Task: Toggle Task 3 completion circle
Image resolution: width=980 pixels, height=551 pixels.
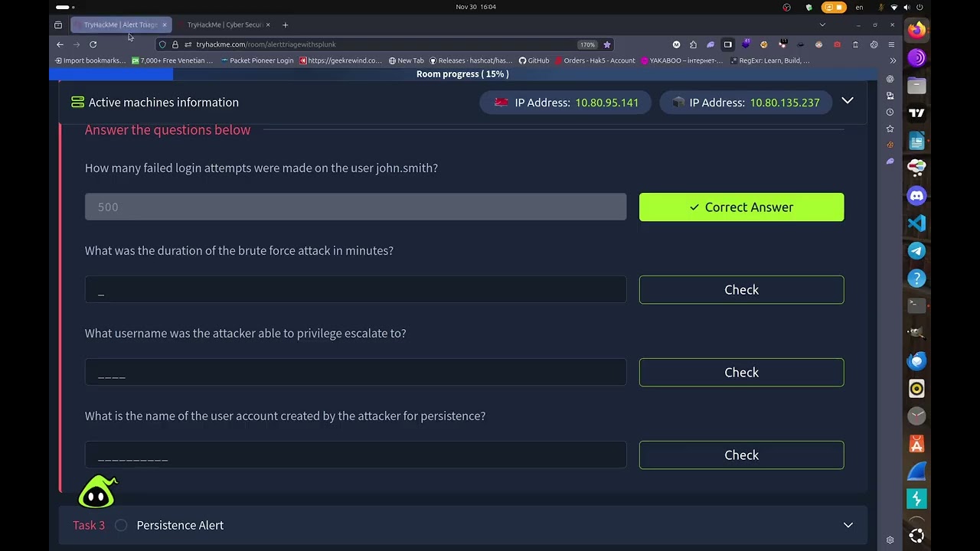Action: coord(121,525)
